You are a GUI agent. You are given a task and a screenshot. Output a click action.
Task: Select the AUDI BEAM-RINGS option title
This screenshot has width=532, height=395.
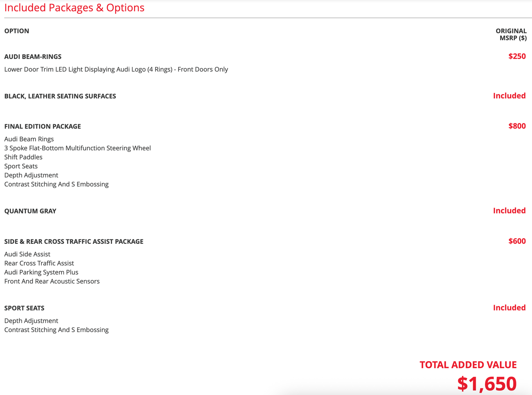point(33,57)
